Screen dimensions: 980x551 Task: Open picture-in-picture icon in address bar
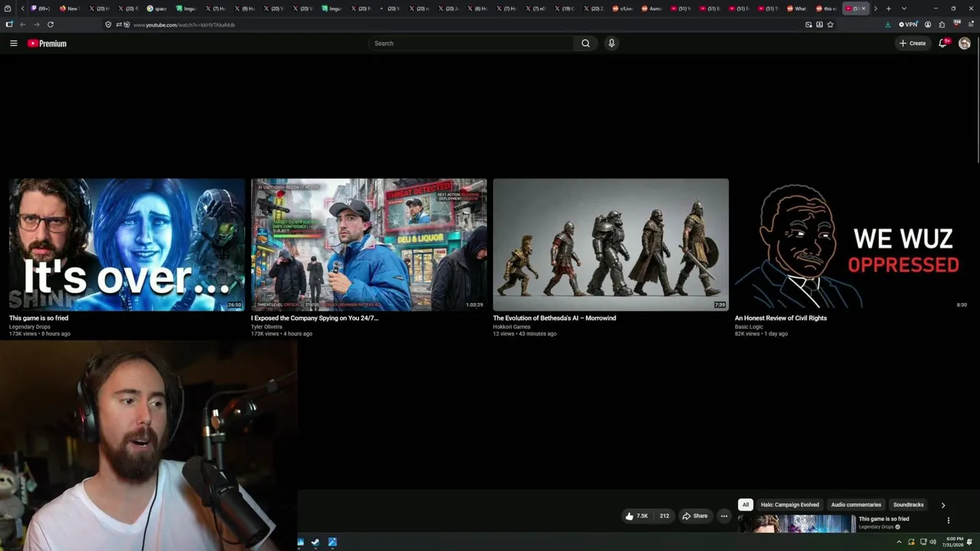(x=808, y=24)
